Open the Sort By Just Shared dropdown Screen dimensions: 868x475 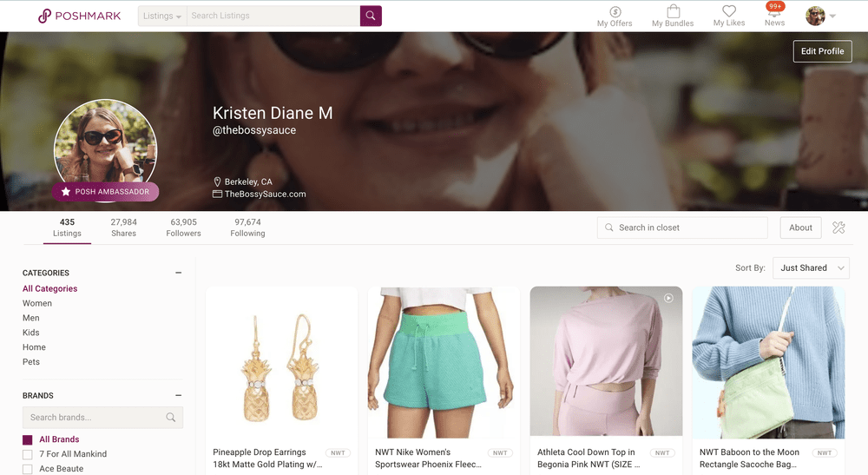tap(811, 268)
